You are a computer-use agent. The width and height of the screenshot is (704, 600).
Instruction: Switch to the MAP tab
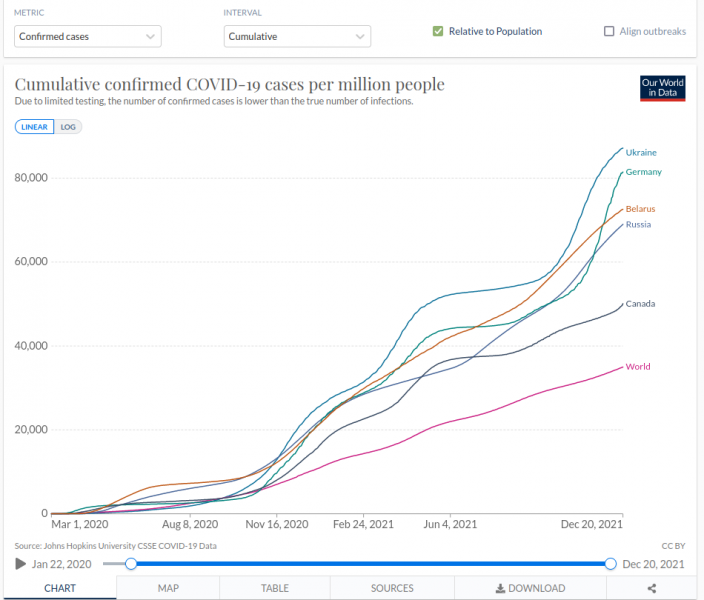pos(168,588)
